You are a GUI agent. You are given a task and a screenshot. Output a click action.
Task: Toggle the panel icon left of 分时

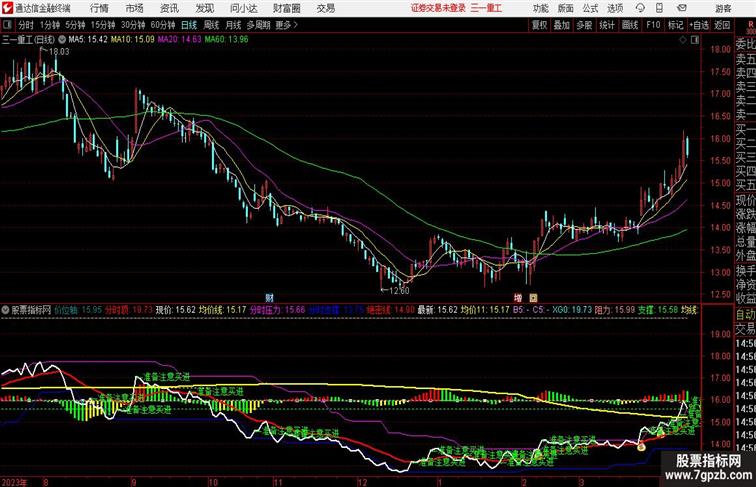click(7, 25)
